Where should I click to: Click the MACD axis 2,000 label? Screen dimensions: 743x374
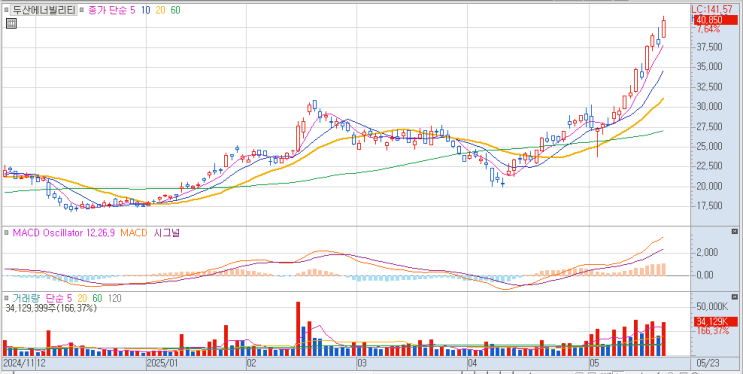[x=706, y=252]
